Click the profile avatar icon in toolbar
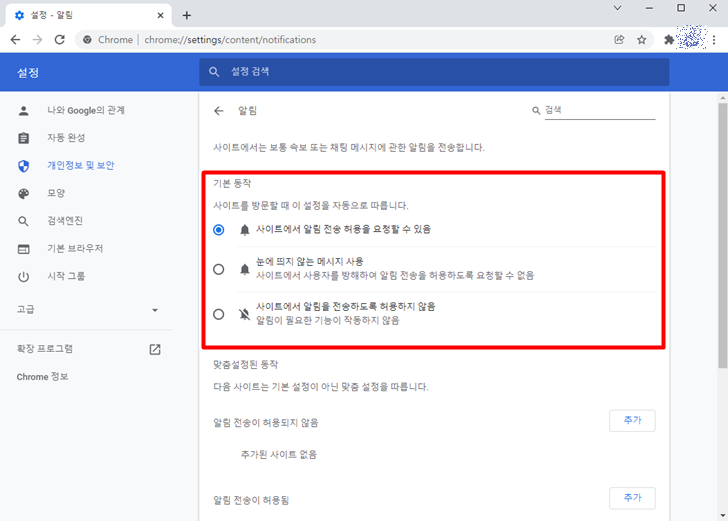 (692, 37)
